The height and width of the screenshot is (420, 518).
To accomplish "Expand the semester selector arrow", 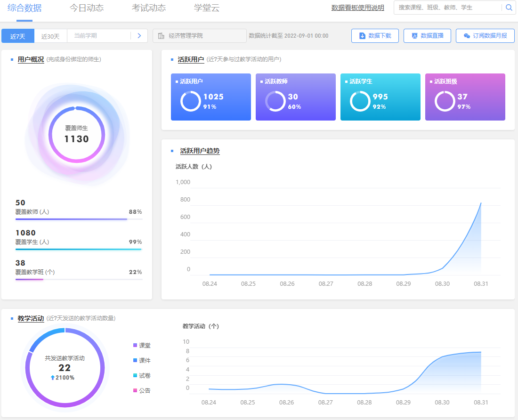I will (x=139, y=36).
